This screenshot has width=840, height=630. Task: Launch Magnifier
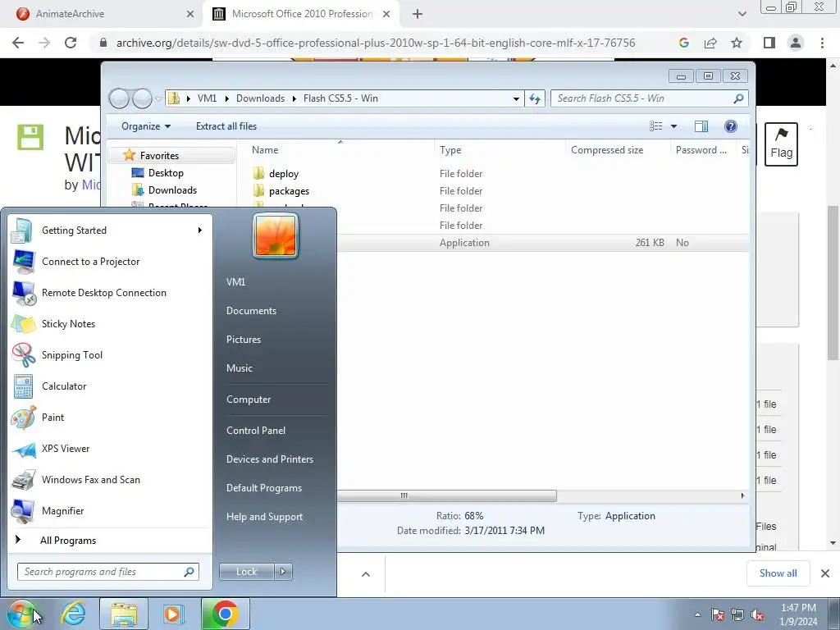pos(109,510)
